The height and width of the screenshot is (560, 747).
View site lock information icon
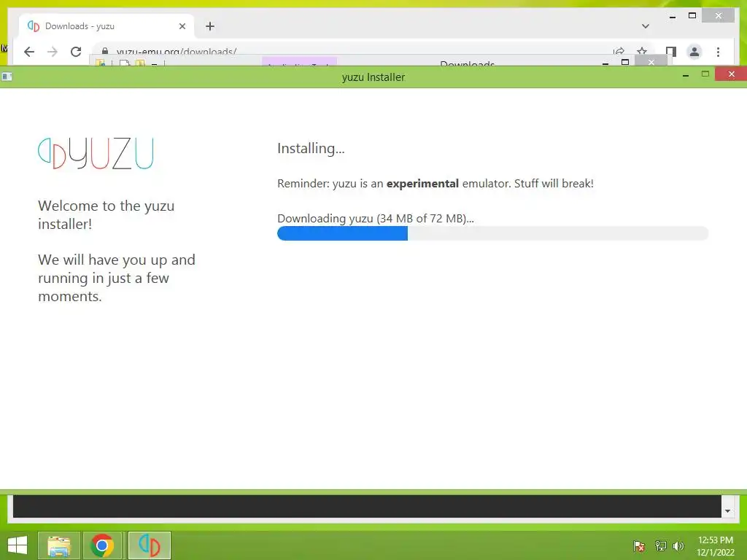(105, 52)
